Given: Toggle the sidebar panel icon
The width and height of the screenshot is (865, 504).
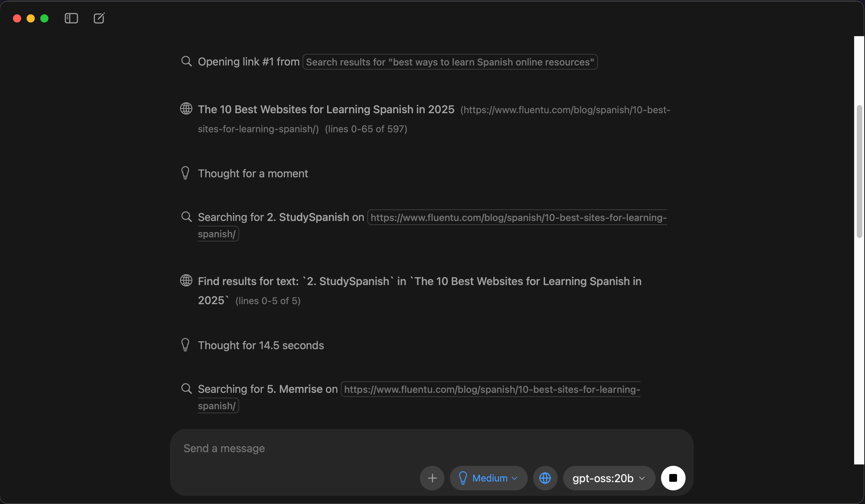Looking at the screenshot, I should click(x=71, y=18).
